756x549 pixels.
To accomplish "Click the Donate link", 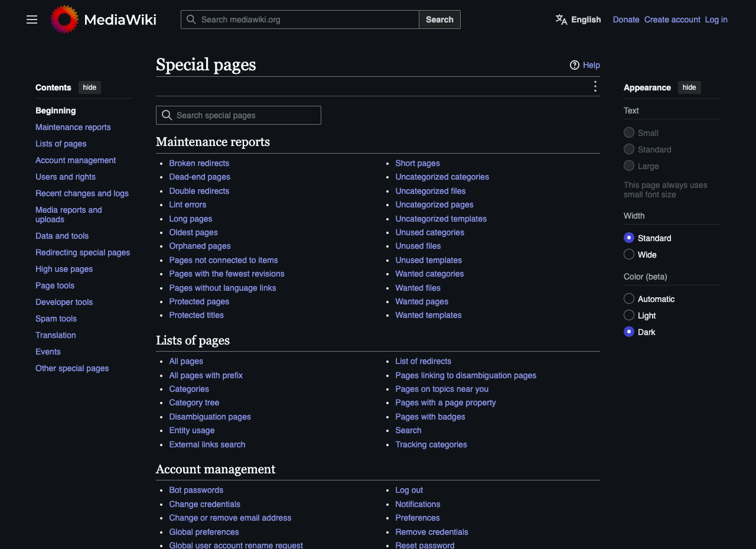I will point(626,20).
